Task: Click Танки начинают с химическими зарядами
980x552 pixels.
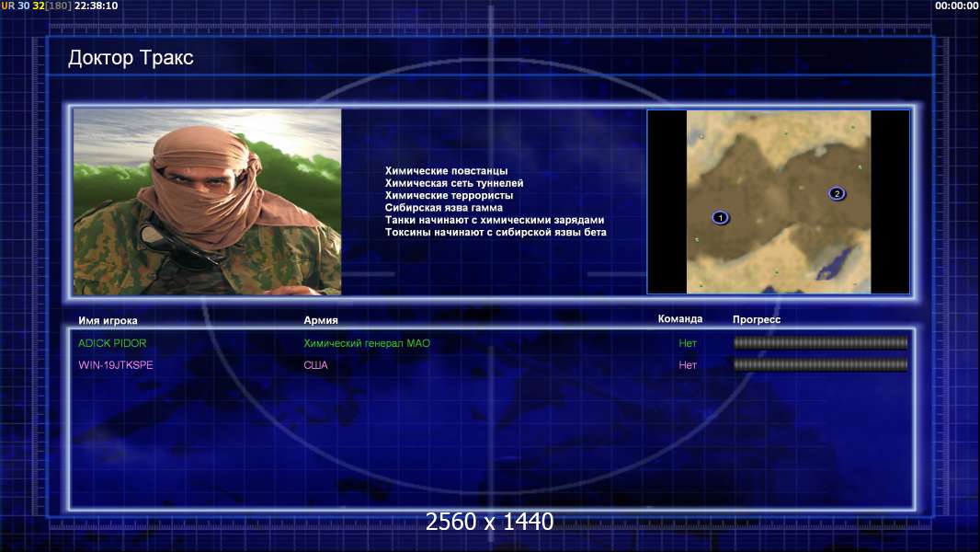Action: 495,220
